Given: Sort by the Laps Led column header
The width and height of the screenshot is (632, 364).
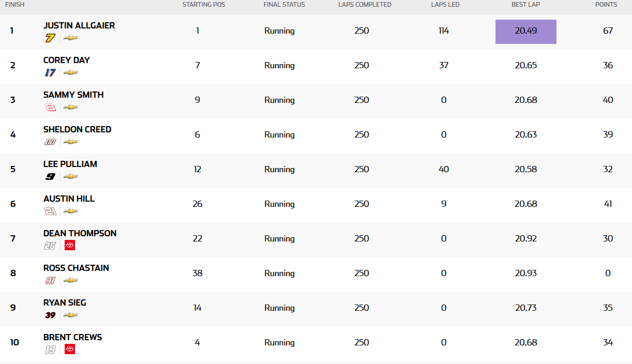Looking at the screenshot, I should 445,5.
